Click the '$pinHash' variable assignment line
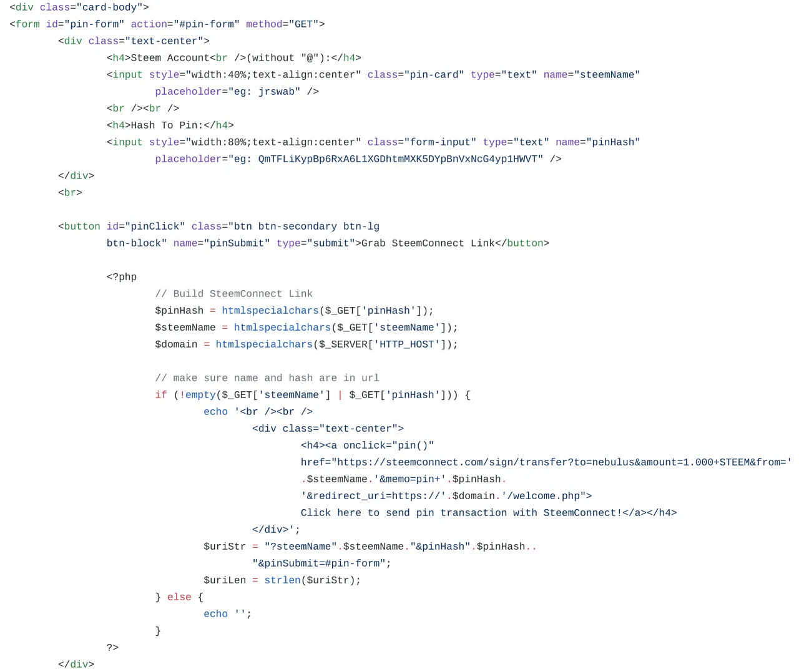 point(295,311)
